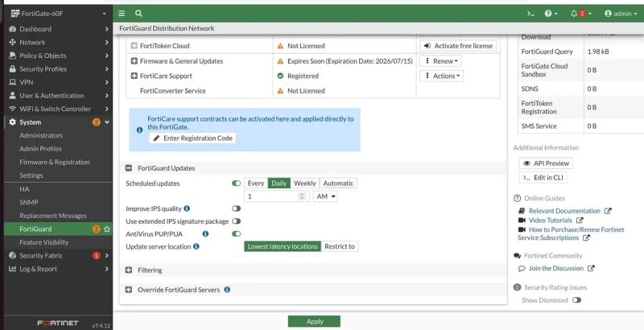644x330 pixels.
Task: Toggle Scheduled updates switch
Action: tap(236, 183)
